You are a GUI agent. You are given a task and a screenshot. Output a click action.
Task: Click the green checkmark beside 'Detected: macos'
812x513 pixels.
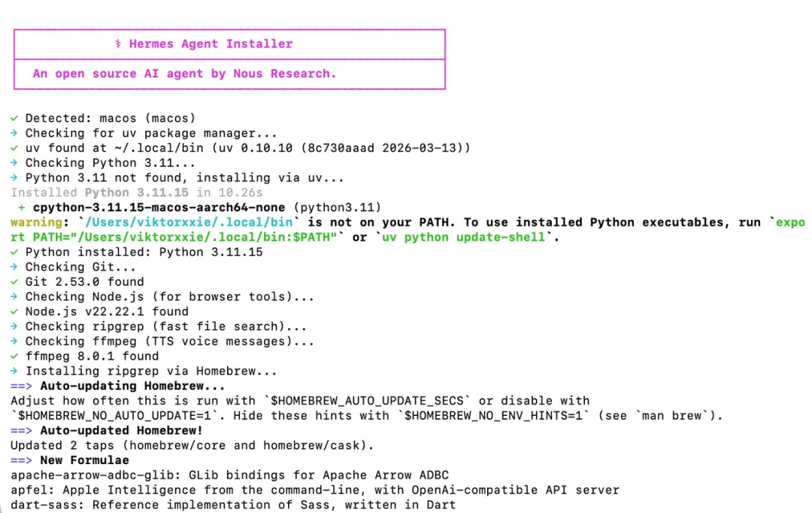point(14,118)
